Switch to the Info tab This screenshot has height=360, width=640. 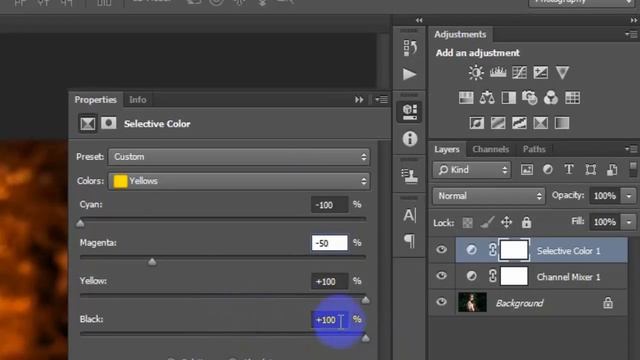pyautogui.click(x=138, y=100)
